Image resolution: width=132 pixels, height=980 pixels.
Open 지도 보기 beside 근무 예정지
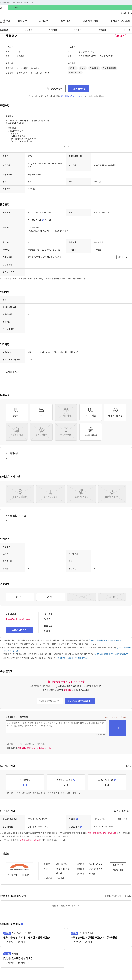pyautogui.click(x=123, y=257)
